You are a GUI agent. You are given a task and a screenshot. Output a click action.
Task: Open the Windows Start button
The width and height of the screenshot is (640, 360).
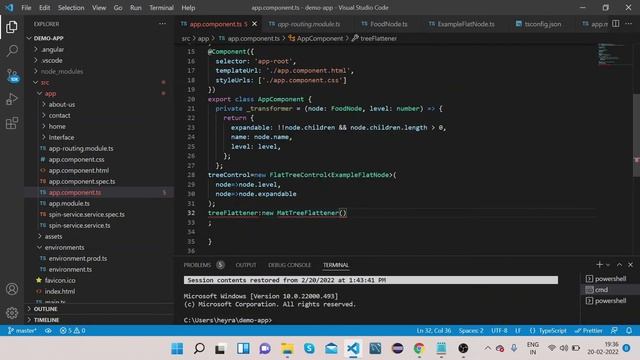pos(177,348)
